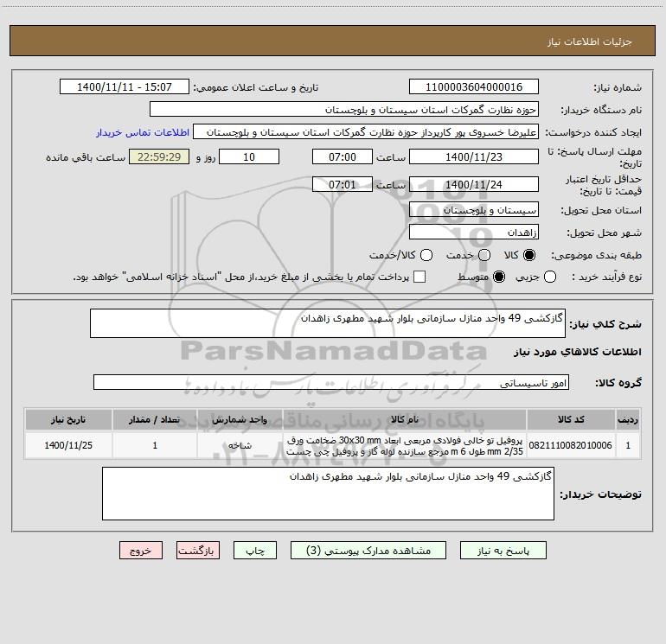The height and width of the screenshot is (644, 666).
Task: Click the deadline time 07:00 field
Action: pos(343,156)
